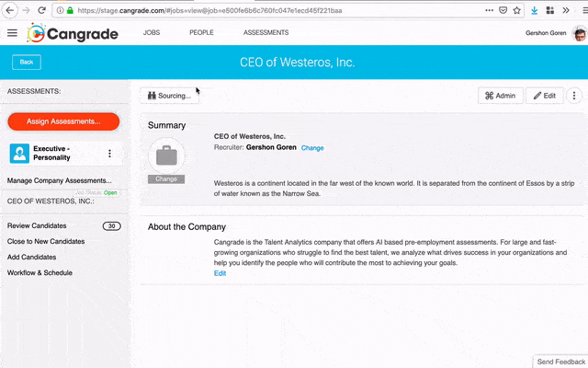The width and height of the screenshot is (588, 368).
Task: Open Executive - Personality options kebab
Action: point(109,154)
